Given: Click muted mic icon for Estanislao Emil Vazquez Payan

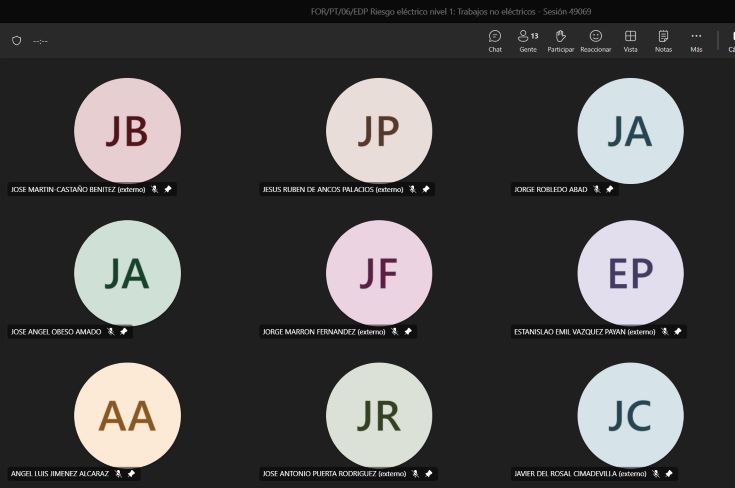Looking at the screenshot, I should coord(665,331).
